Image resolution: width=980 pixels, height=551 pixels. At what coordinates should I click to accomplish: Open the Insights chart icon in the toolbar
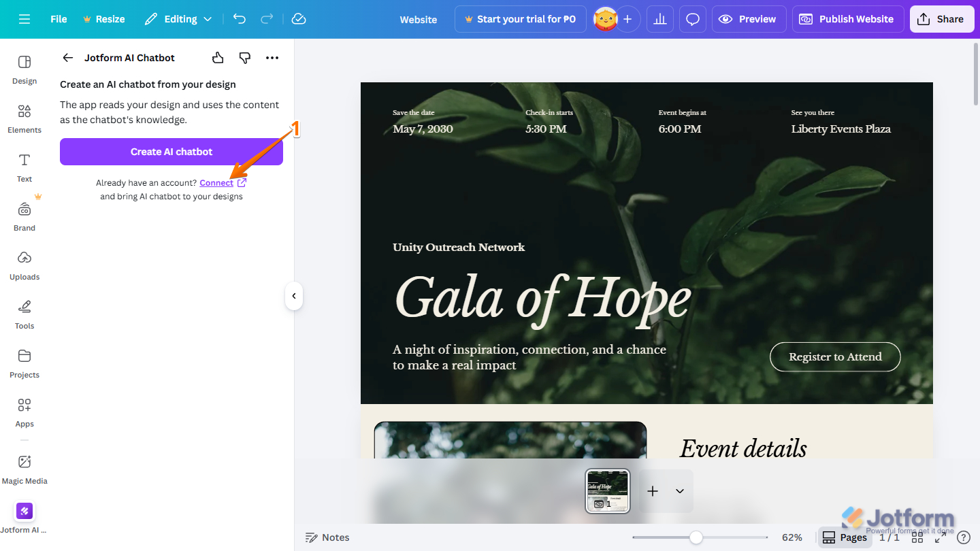coord(659,18)
